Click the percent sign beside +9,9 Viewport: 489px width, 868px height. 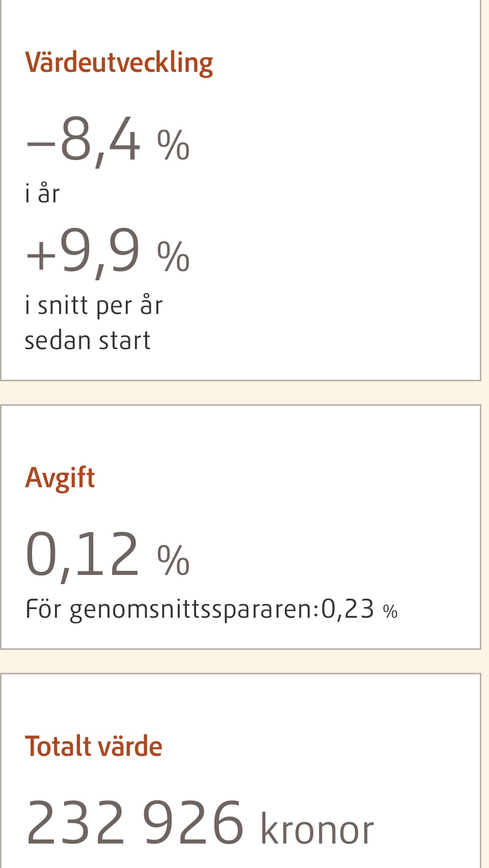(173, 256)
